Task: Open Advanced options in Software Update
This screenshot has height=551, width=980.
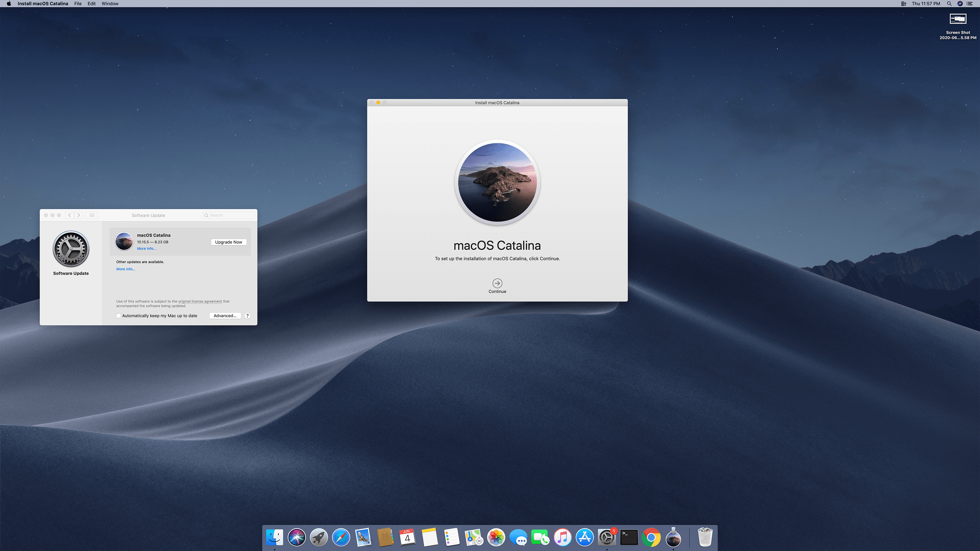Action: (225, 316)
